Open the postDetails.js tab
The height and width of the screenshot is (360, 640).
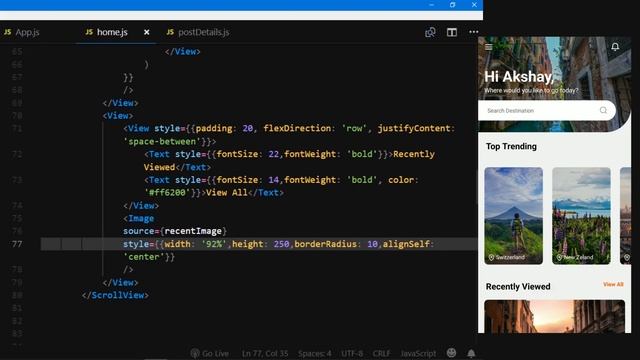point(198,32)
